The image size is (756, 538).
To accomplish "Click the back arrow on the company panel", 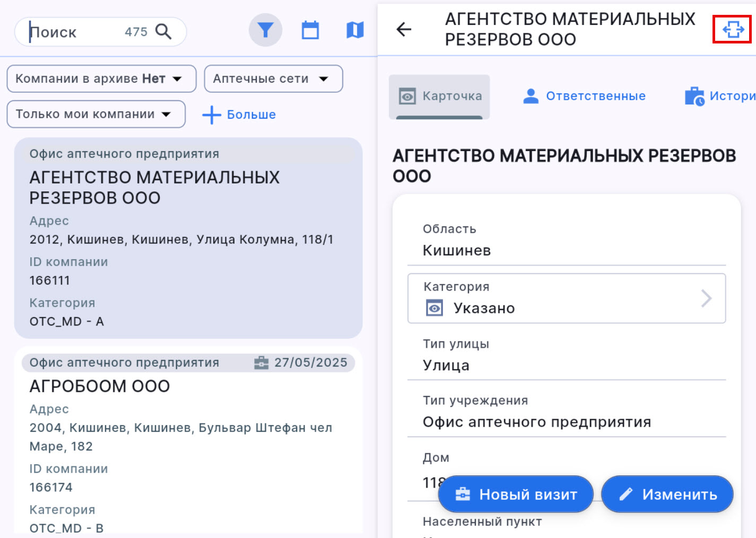I will tap(404, 30).
